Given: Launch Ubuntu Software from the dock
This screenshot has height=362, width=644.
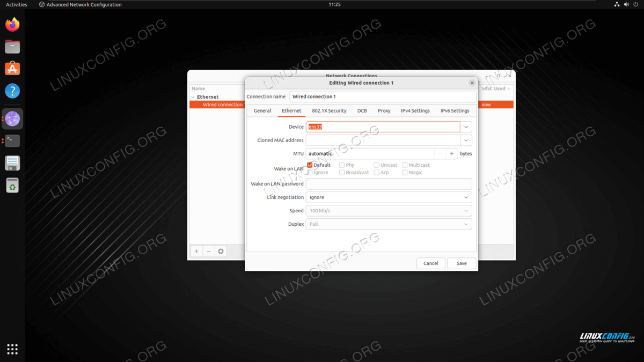Looking at the screenshot, I should [x=12, y=69].
